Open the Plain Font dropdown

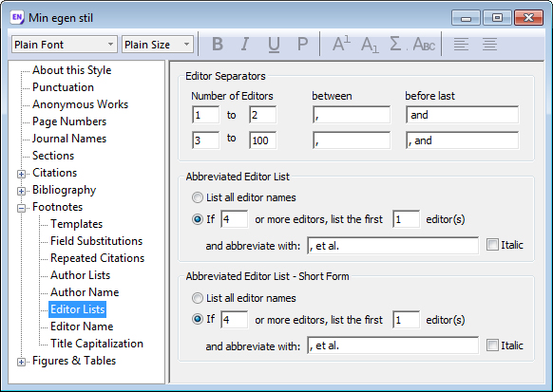point(65,45)
